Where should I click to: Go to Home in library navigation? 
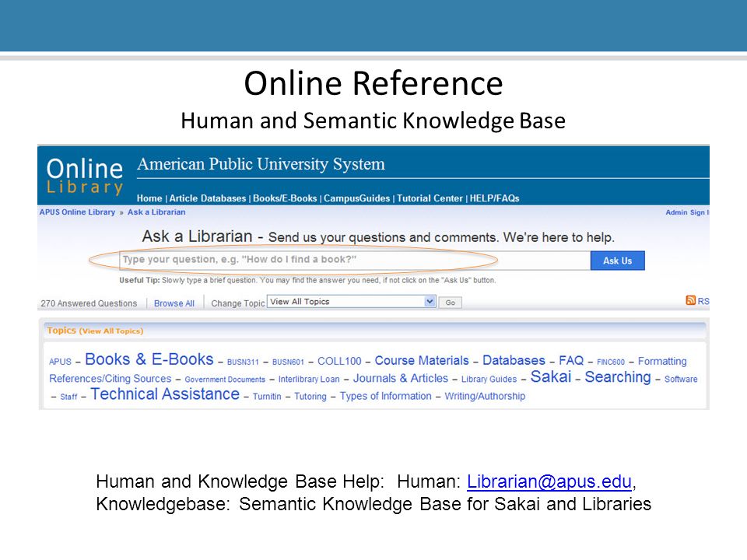pos(149,198)
